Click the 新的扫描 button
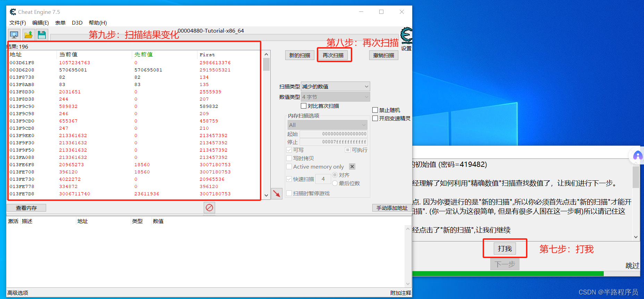 point(300,55)
